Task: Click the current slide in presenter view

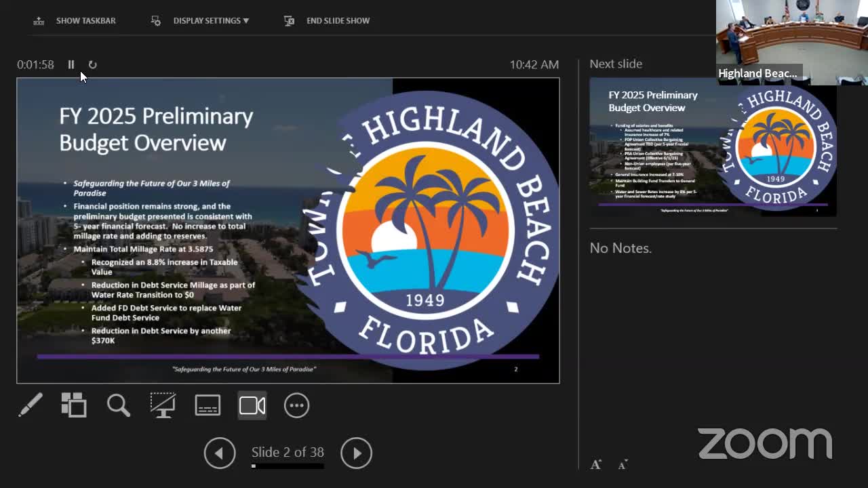Action: click(x=288, y=230)
